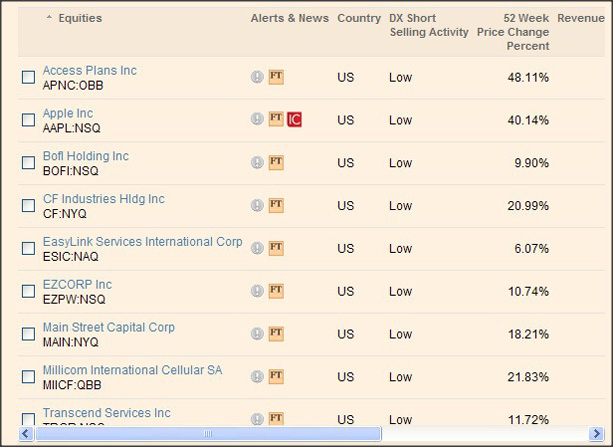
Task: Open FT news icon for Transcend Services Inc
Action: 276,418
